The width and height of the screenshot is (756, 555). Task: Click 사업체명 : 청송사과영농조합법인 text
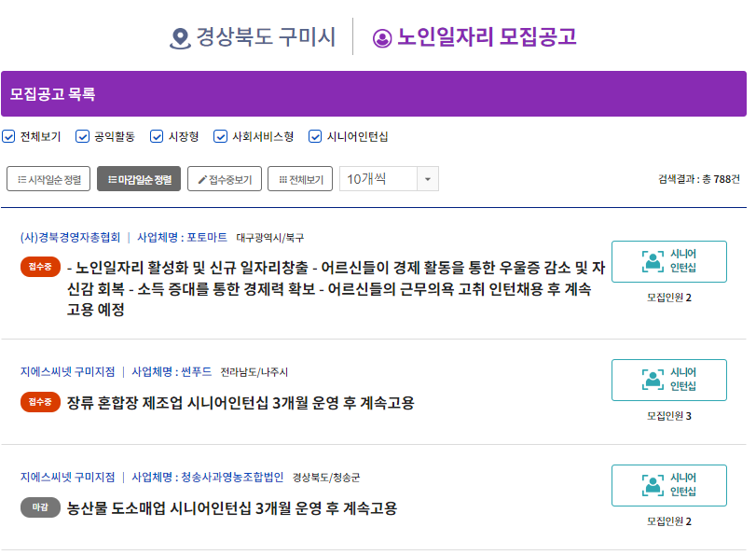pos(207,478)
